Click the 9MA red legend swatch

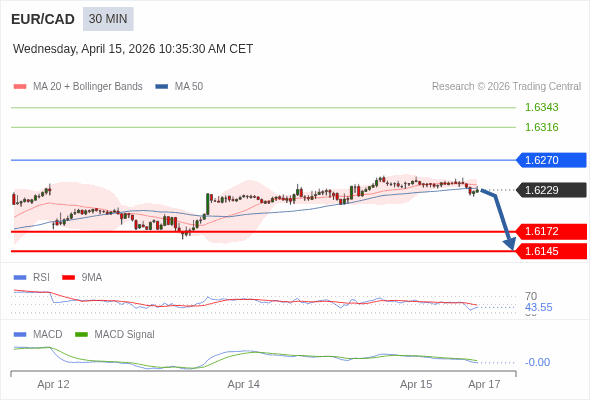(x=68, y=278)
